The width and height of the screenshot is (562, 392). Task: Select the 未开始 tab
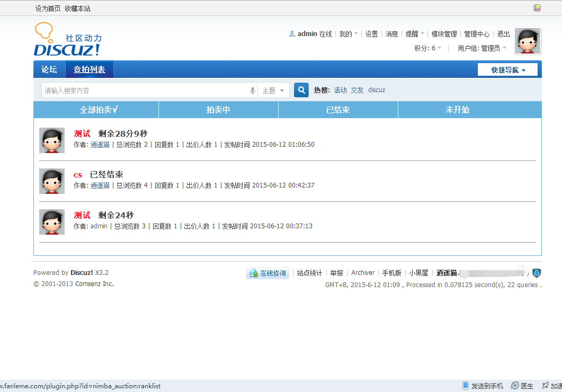tap(458, 110)
